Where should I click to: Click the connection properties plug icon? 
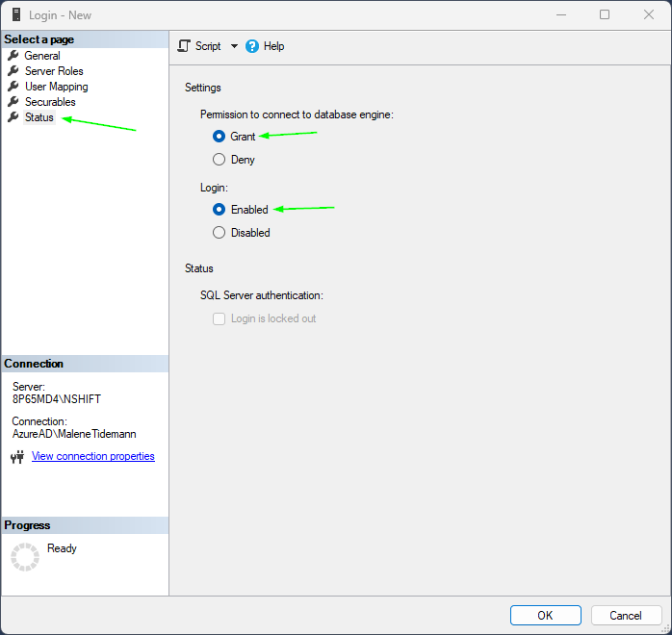pyautogui.click(x=16, y=457)
